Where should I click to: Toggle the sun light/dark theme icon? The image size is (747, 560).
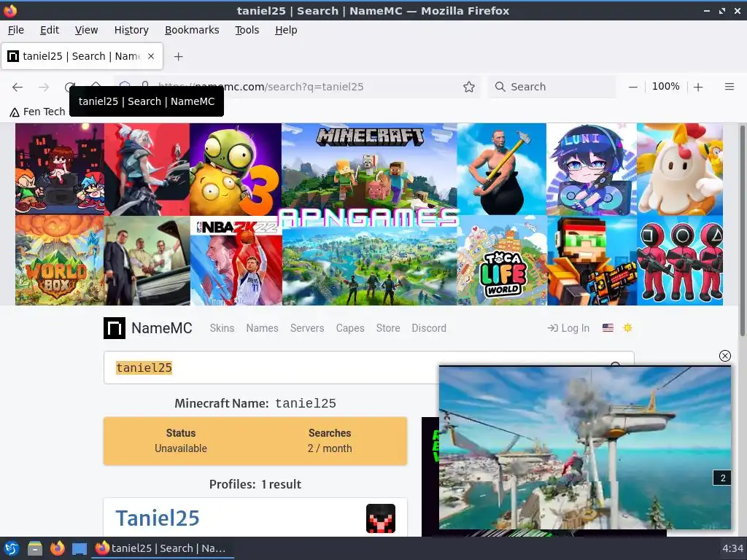(627, 327)
